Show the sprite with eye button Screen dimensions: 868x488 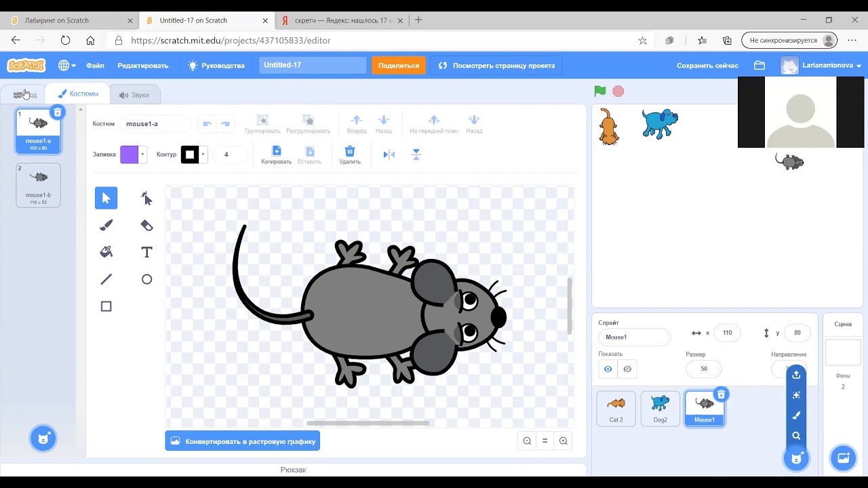(608, 369)
